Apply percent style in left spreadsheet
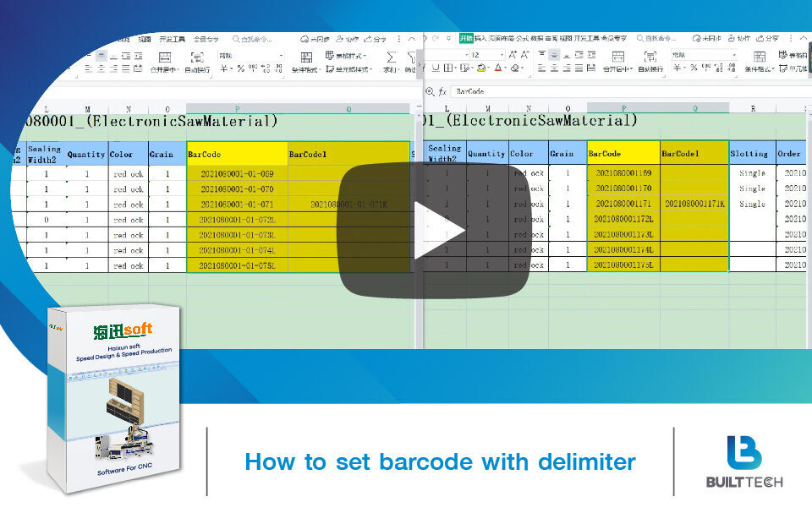812x513 pixels. click(x=241, y=68)
